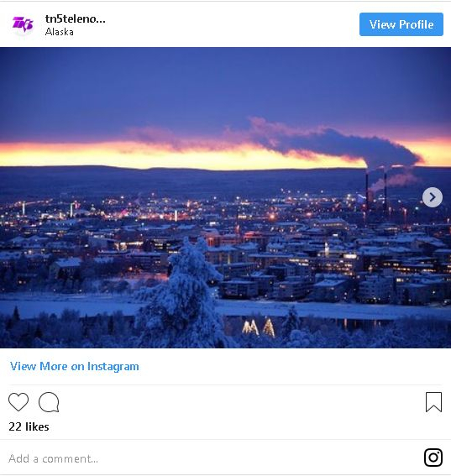
Task: Follow the View More on Instagram link
Action: (x=75, y=366)
